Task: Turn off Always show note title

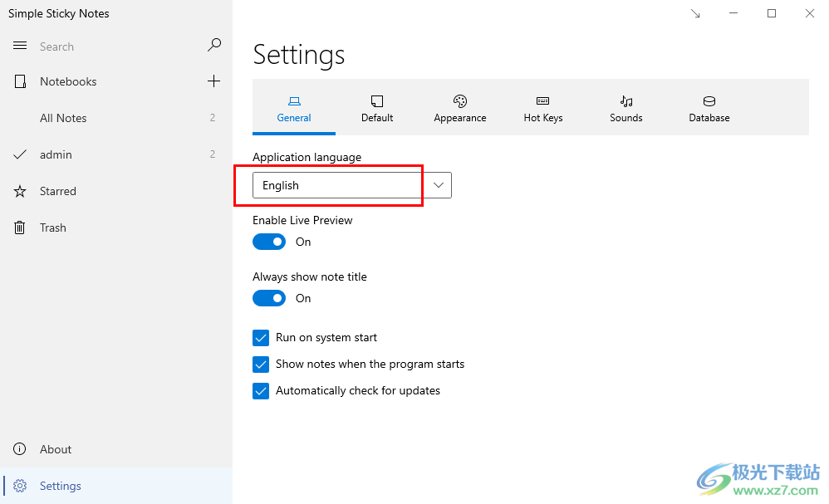Action: [x=269, y=298]
